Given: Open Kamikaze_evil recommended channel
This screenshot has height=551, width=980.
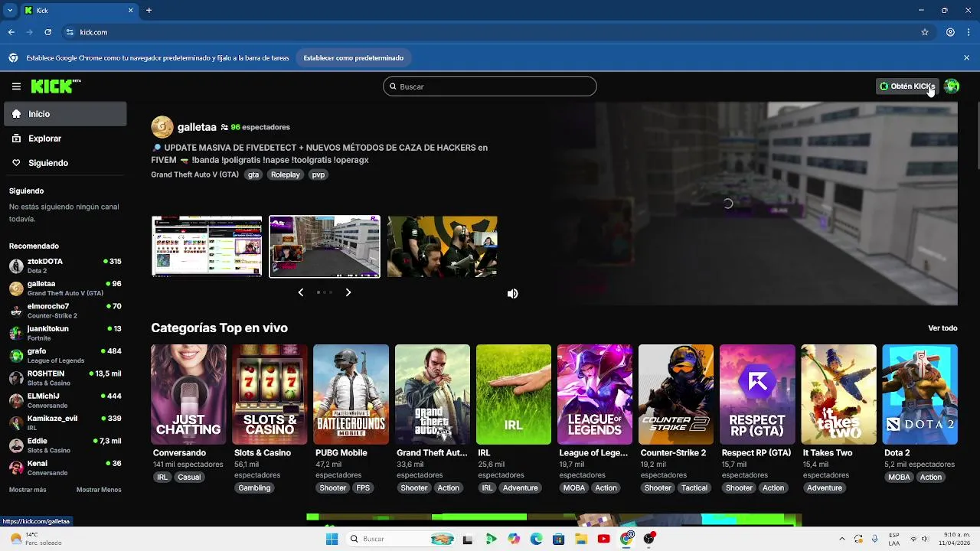Looking at the screenshot, I should (65, 422).
